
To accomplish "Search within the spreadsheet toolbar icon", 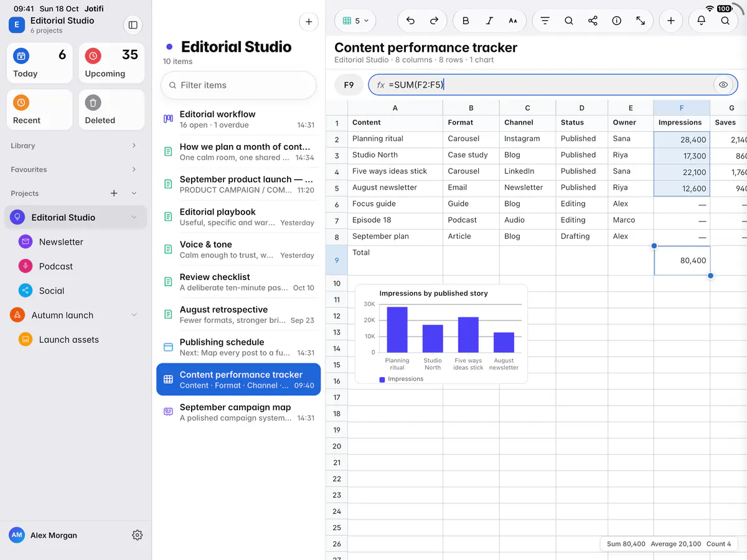I will pos(569,21).
